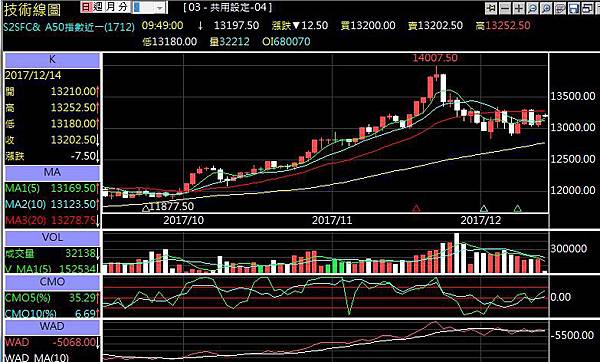Viewport: 600px width, 362px height.
Task: Click the tall white candlestick after the 14007.50 peak
Action: (x=443, y=89)
